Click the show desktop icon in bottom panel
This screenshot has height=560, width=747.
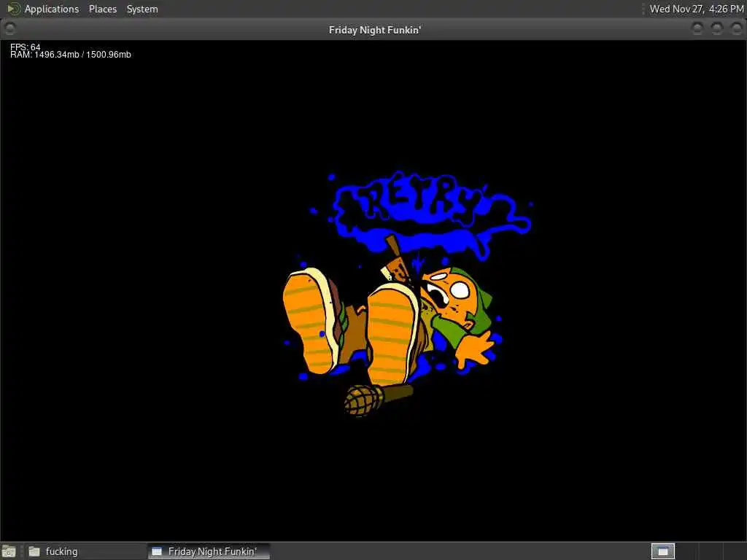pos(9,551)
